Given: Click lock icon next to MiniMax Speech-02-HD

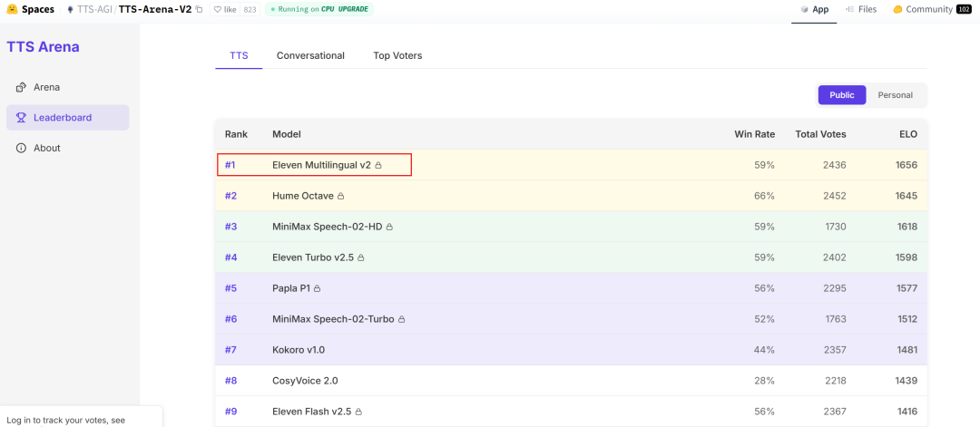Looking at the screenshot, I should coord(389,227).
